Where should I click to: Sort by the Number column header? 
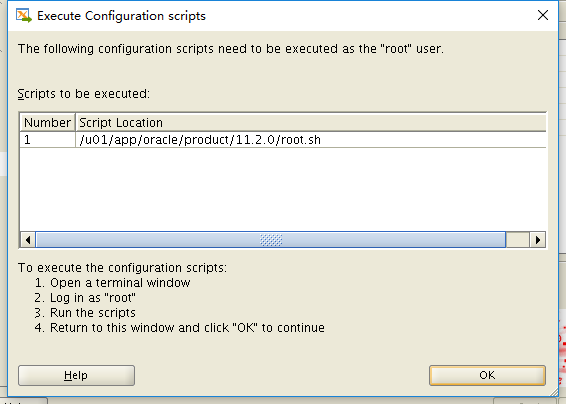[47, 123]
